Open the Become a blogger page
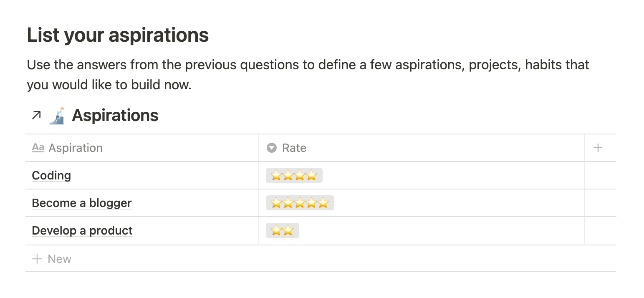The width and height of the screenshot is (644, 298). tap(82, 203)
